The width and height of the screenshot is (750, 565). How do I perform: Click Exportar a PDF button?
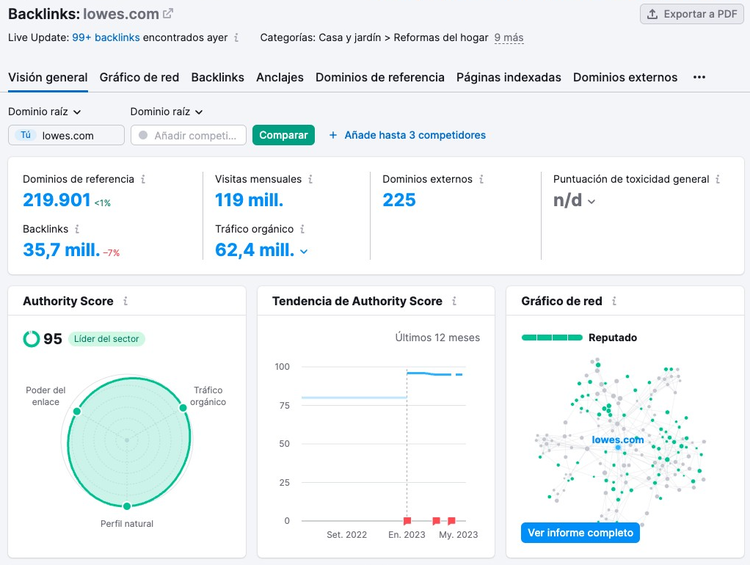pyautogui.click(x=692, y=14)
